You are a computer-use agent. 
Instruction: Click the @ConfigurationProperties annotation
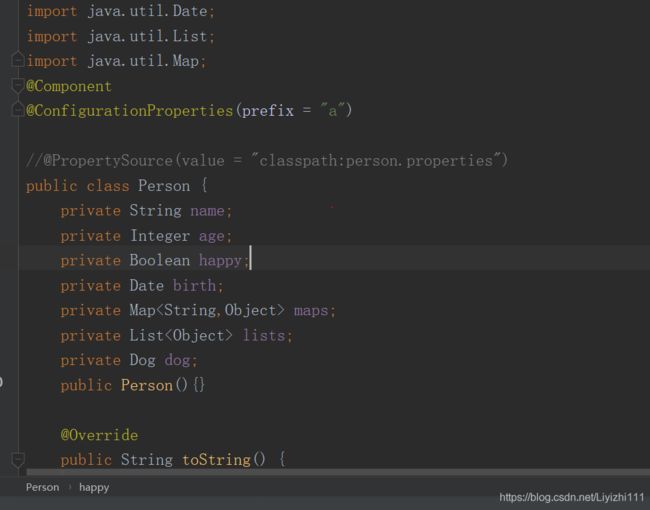point(129,111)
